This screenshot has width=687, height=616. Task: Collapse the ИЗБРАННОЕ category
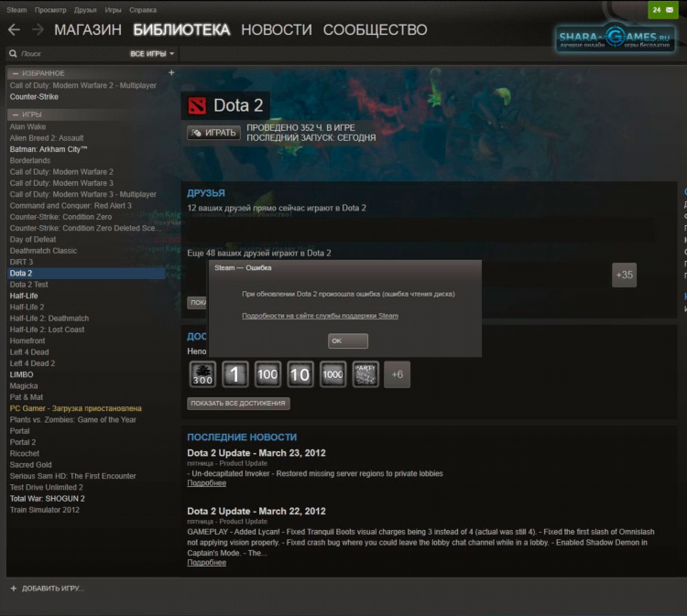point(16,73)
